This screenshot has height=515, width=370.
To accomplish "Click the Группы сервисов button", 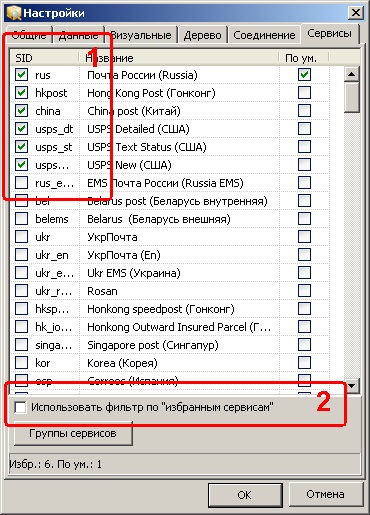I will 73,433.
